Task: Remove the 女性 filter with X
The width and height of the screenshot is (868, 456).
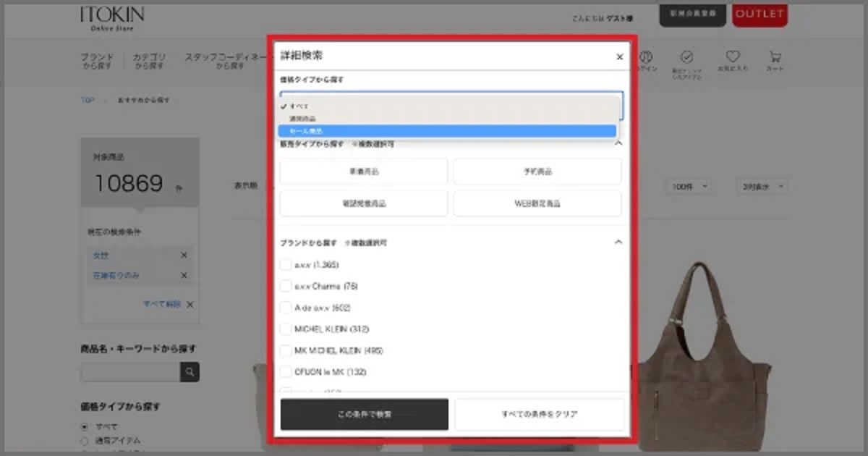Action: (184, 256)
